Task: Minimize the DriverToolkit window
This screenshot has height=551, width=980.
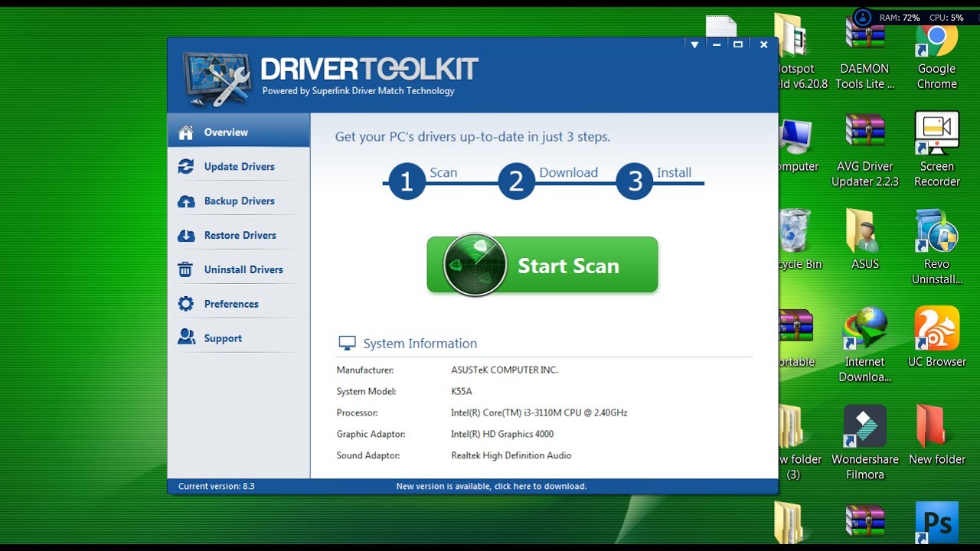Action: tap(717, 44)
